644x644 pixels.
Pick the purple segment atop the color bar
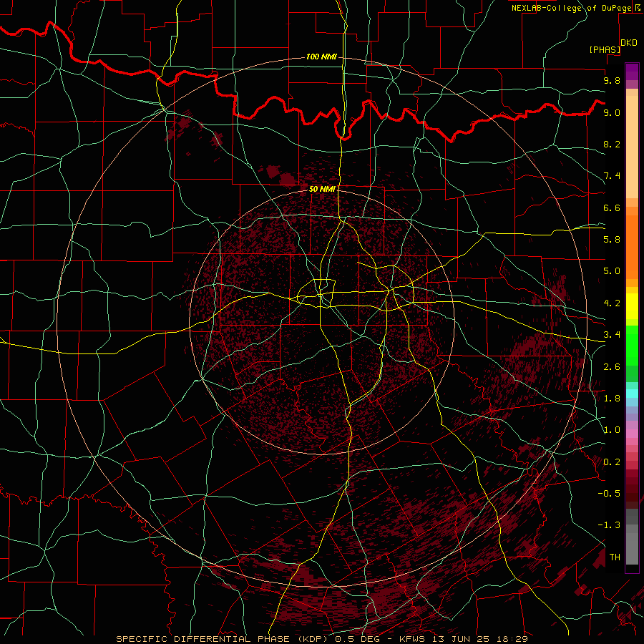(x=632, y=72)
